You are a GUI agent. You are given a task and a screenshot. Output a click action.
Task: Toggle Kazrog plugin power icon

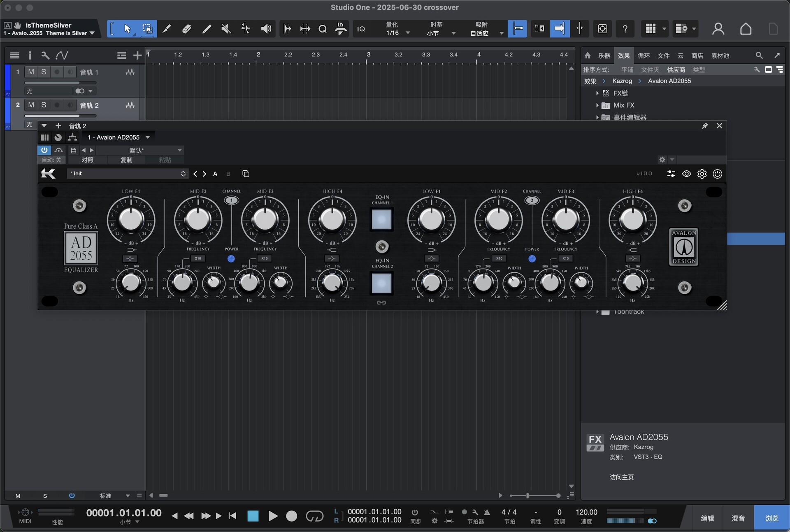coord(717,174)
